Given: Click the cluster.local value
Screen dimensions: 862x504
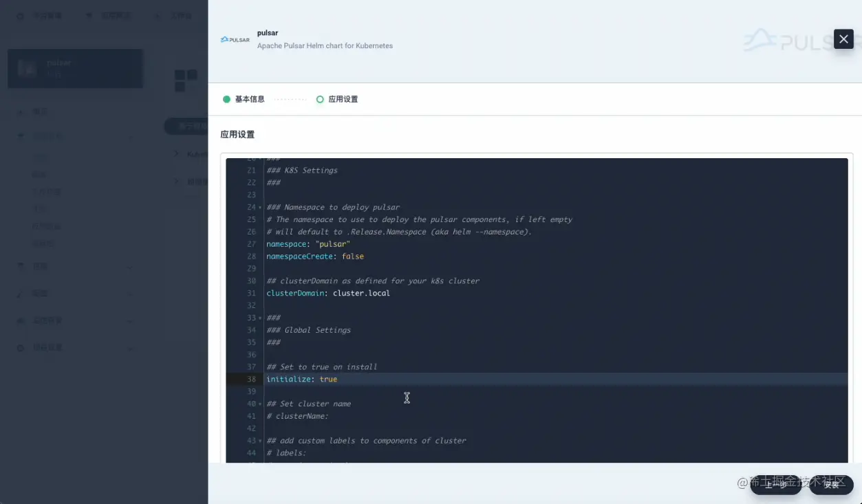Looking at the screenshot, I should (x=361, y=294).
